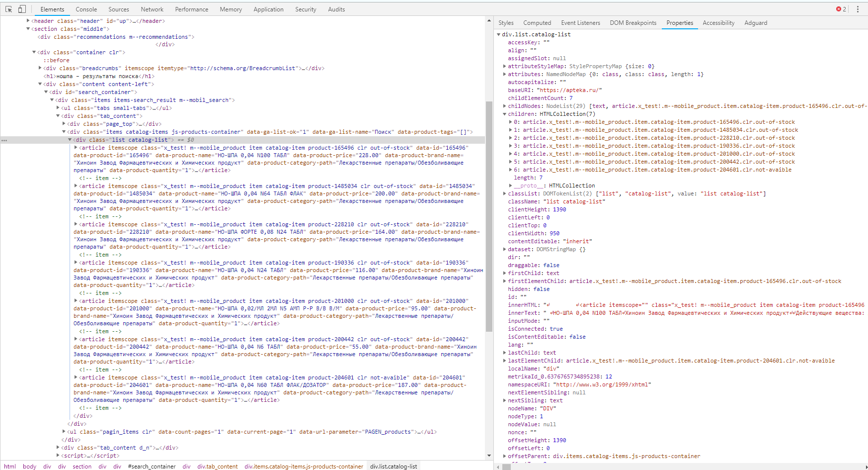Open the Computed styles tab
Image resolution: width=868 pixels, height=470 pixels.
pyautogui.click(x=537, y=22)
